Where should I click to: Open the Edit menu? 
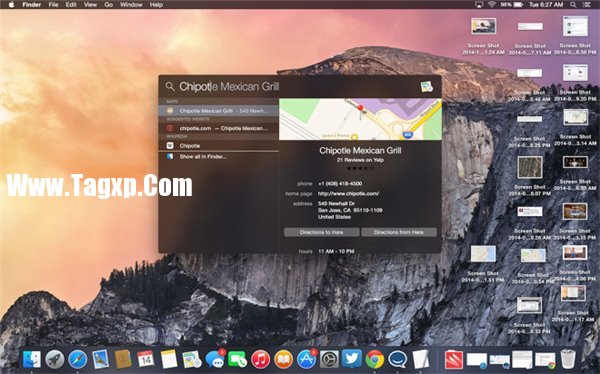coord(71,5)
